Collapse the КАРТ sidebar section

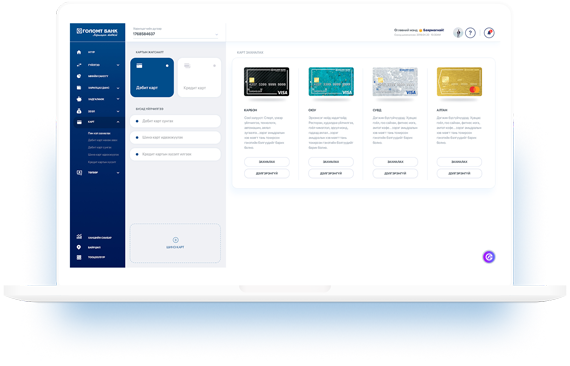[118, 122]
